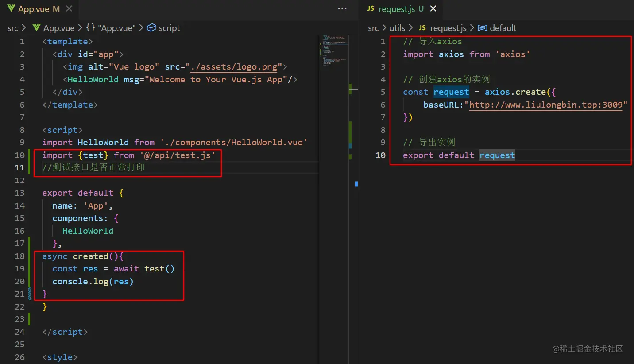
Task: Click the axios.create call in request.js
Action: tap(515, 92)
